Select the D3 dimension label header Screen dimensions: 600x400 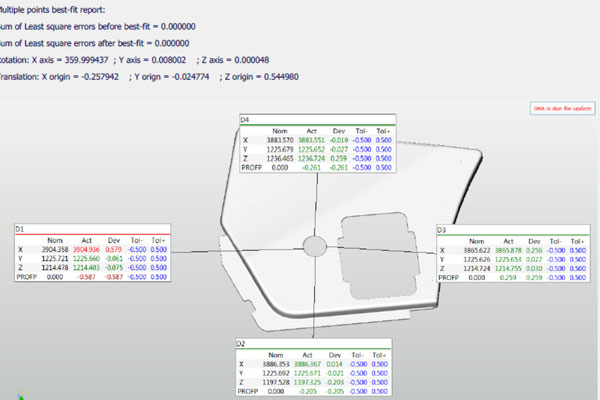pos(442,229)
